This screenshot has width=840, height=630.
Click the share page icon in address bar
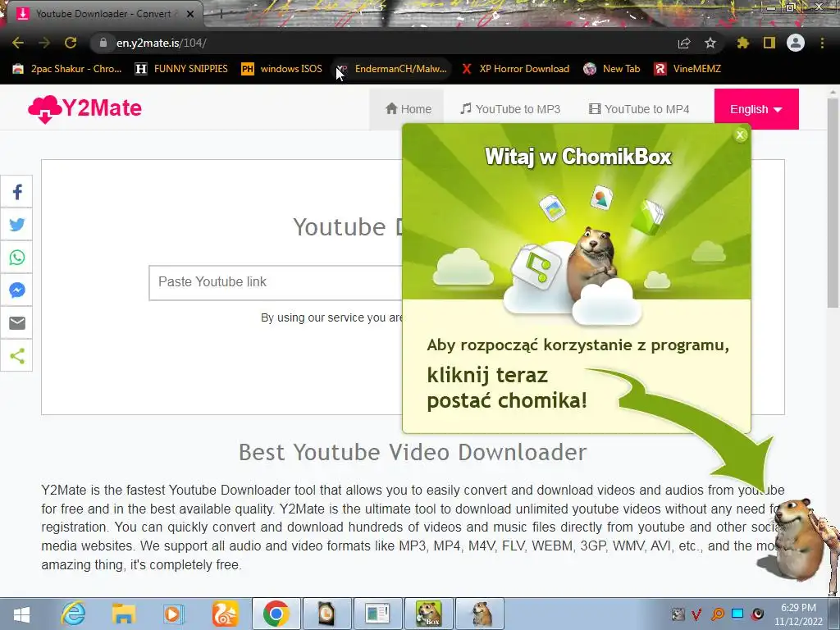tap(684, 43)
